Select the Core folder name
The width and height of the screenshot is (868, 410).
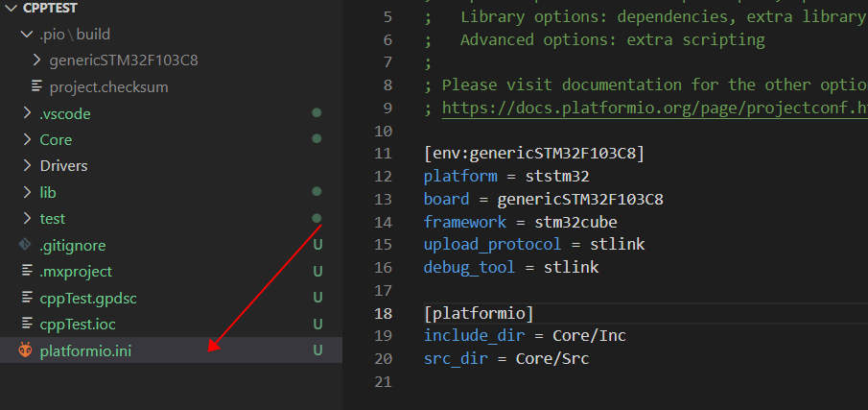pyautogui.click(x=56, y=140)
